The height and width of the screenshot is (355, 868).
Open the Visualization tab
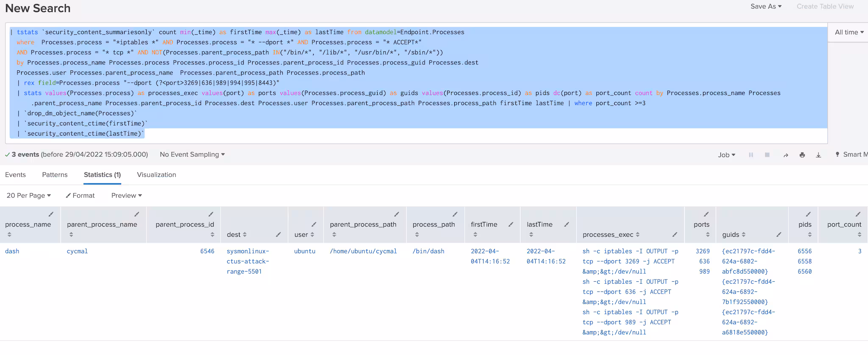[156, 175]
